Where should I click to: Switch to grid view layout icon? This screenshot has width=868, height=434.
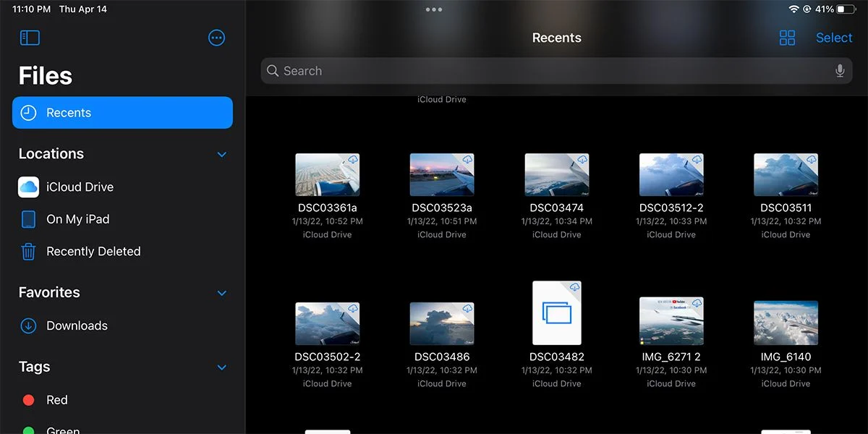coord(787,38)
